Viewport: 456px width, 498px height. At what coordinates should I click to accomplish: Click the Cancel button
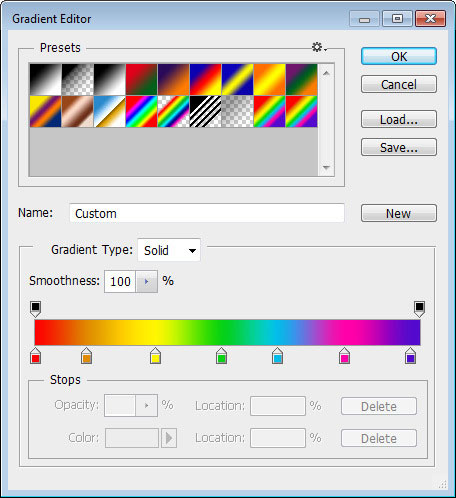click(399, 84)
